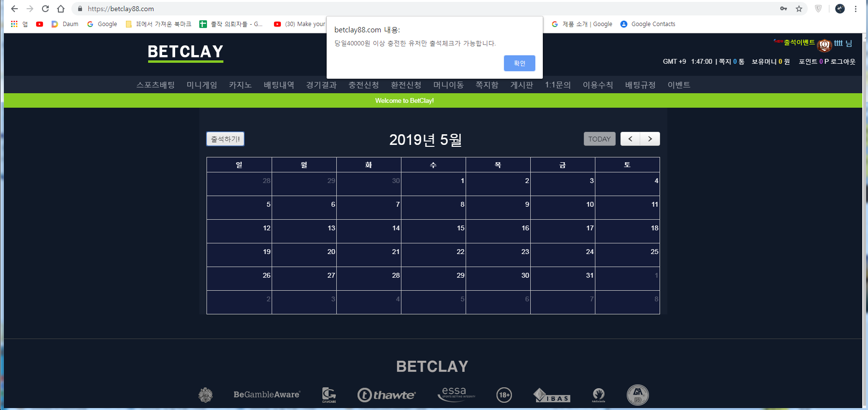
Task: Open the YouTube bookmark icon
Action: coord(40,24)
